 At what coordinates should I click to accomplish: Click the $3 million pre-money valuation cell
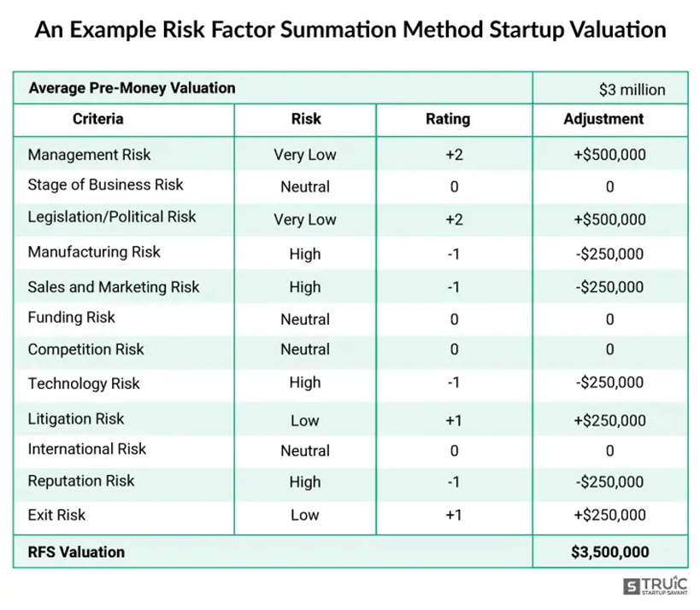pos(632,90)
